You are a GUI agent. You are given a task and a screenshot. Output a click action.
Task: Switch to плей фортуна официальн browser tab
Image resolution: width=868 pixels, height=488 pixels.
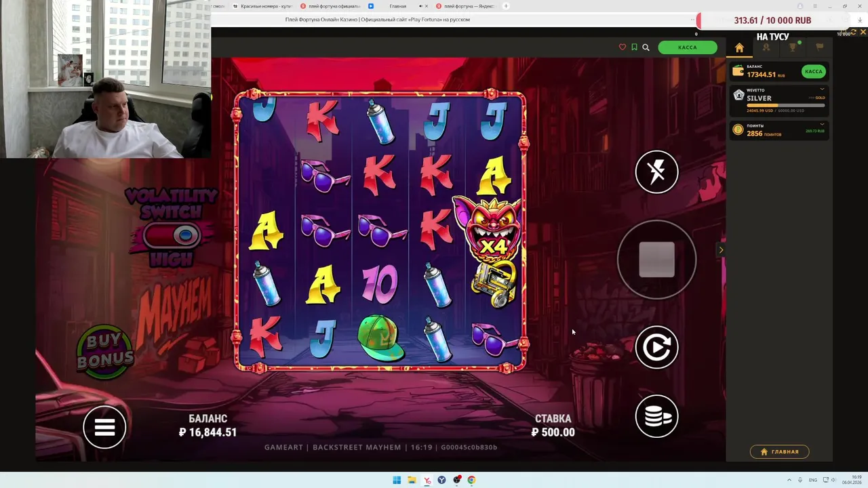330,6
